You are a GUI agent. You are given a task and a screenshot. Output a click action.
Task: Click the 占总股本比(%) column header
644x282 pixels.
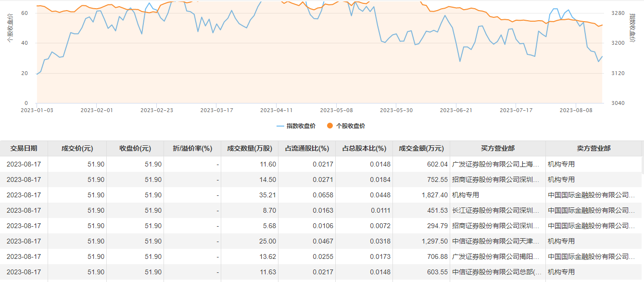coord(364,149)
